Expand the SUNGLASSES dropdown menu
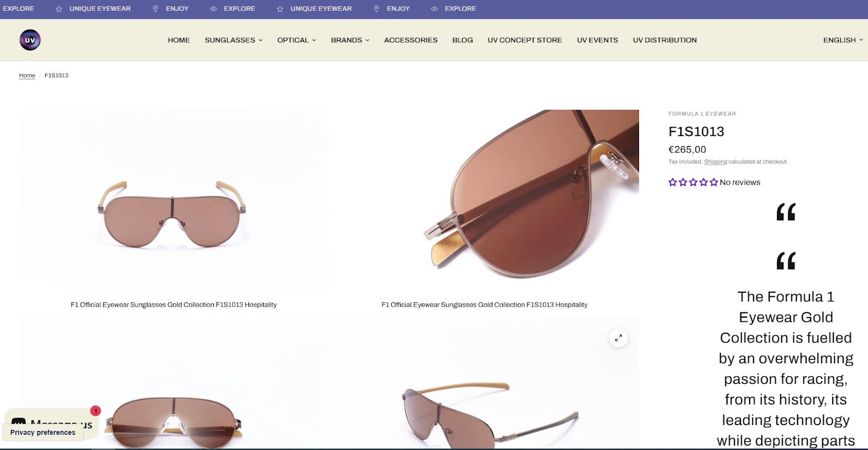The width and height of the screenshot is (868, 450). (x=233, y=40)
